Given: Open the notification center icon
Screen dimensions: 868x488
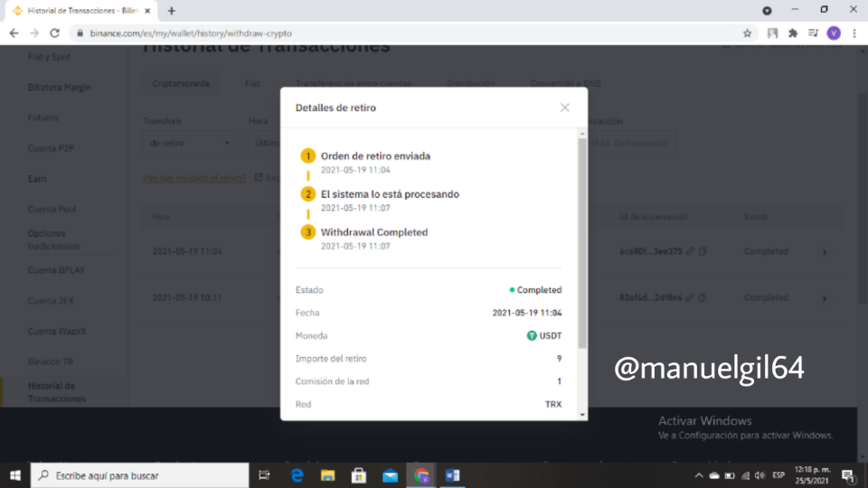Looking at the screenshot, I should pos(848,475).
